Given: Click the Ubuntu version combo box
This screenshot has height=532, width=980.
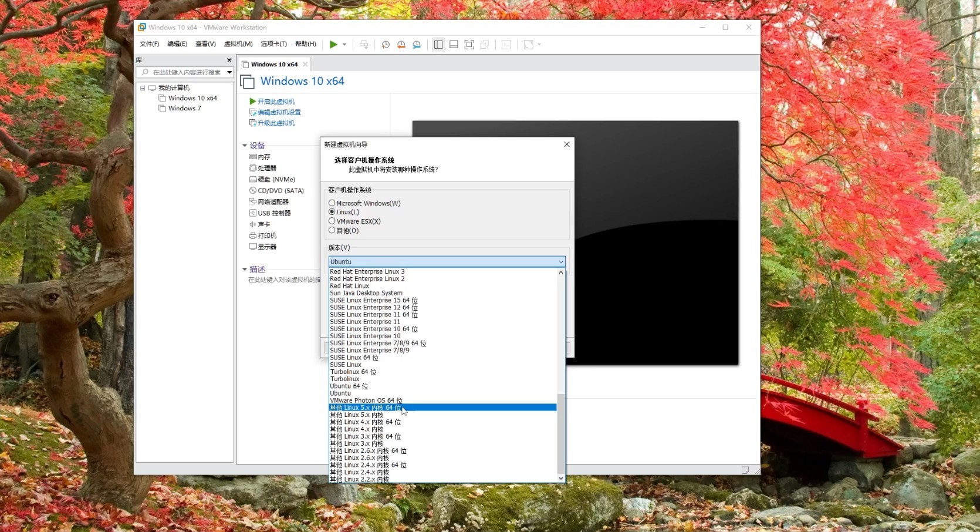Looking at the screenshot, I should [x=447, y=262].
